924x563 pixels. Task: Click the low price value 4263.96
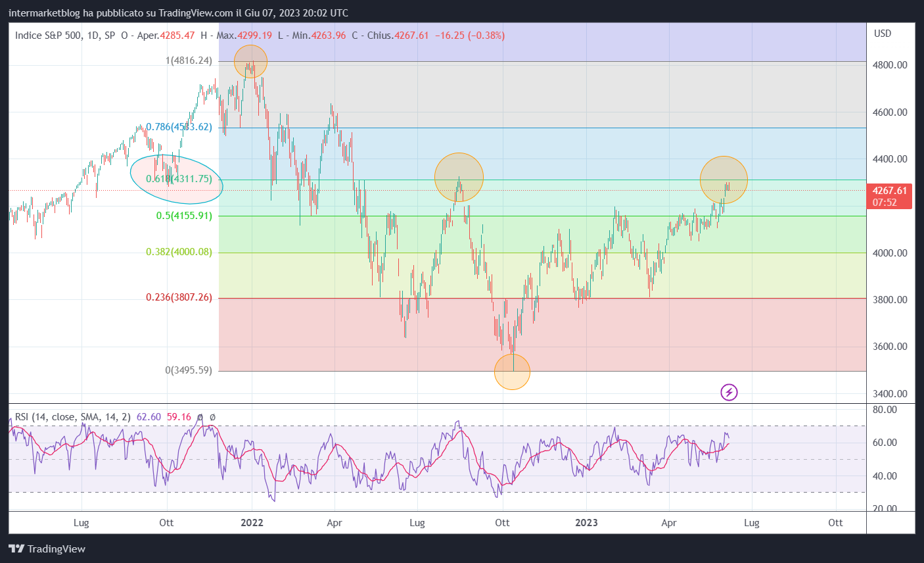(329, 36)
